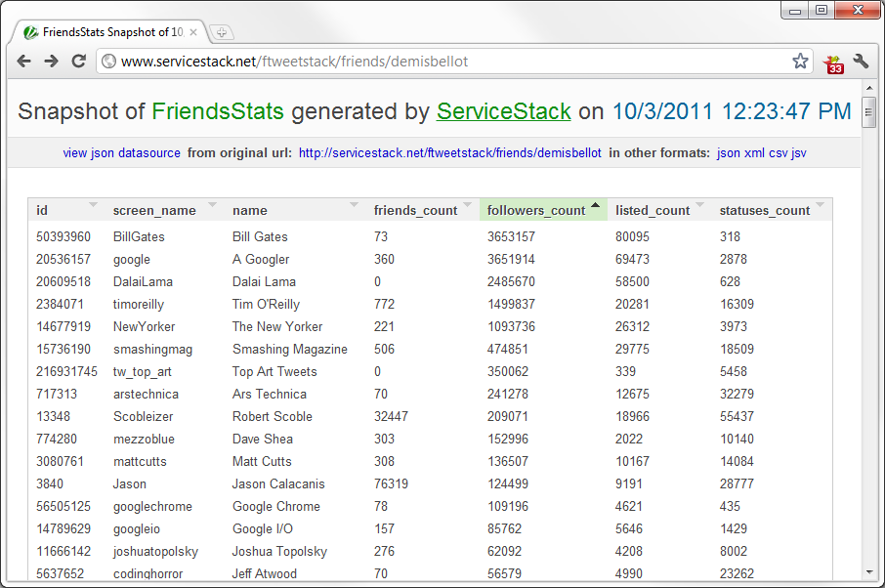Click the vertical scrollbar thumb
885x588 pixels.
[x=869, y=112]
